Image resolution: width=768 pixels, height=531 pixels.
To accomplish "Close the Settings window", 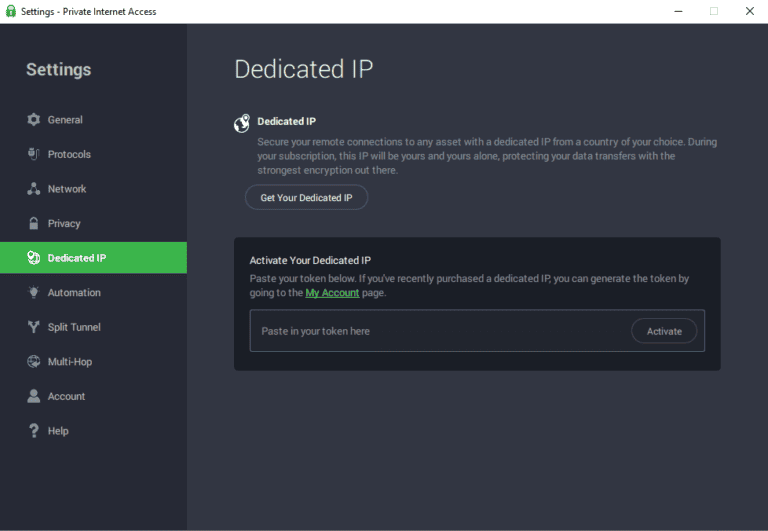I will tap(749, 11).
